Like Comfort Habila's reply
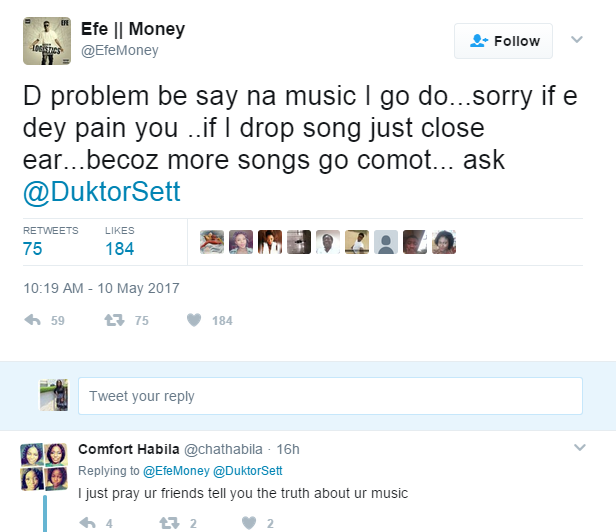 tap(247, 522)
